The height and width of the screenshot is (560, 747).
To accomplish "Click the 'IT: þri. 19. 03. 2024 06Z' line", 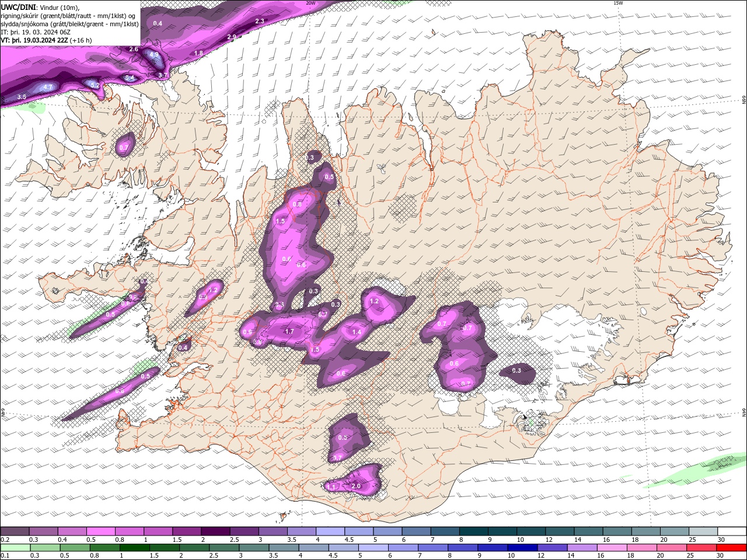I will click(x=34, y=32).
